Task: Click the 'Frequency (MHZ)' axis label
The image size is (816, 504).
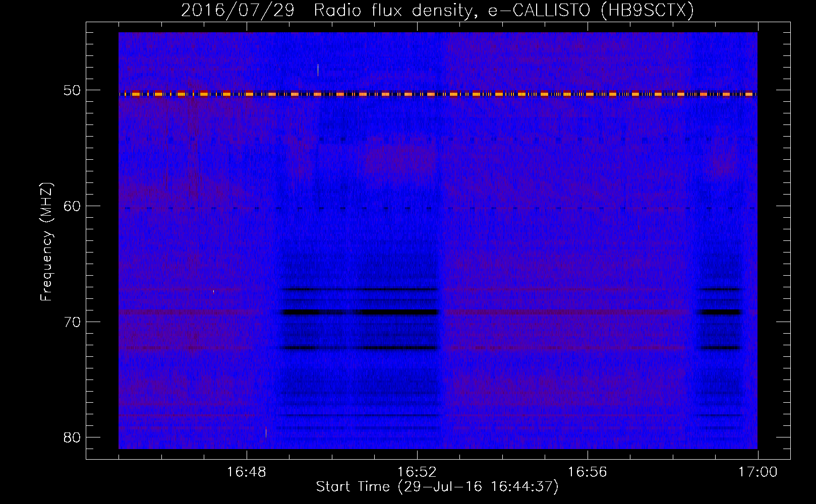Action: (x=46, y=242)
